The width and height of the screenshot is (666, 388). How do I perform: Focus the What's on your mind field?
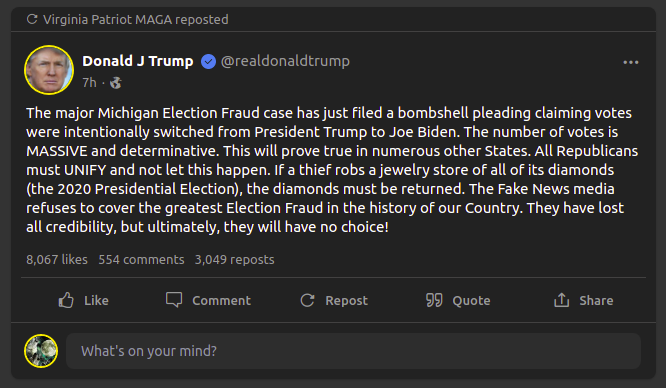353,351
